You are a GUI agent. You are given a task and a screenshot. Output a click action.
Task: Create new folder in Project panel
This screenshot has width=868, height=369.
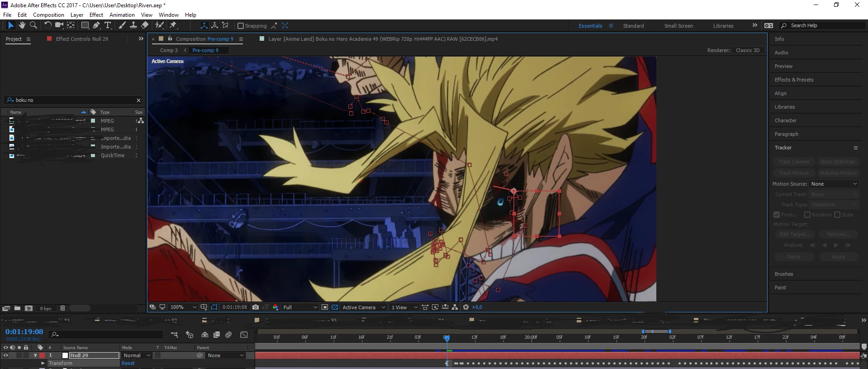coord(17,308)
